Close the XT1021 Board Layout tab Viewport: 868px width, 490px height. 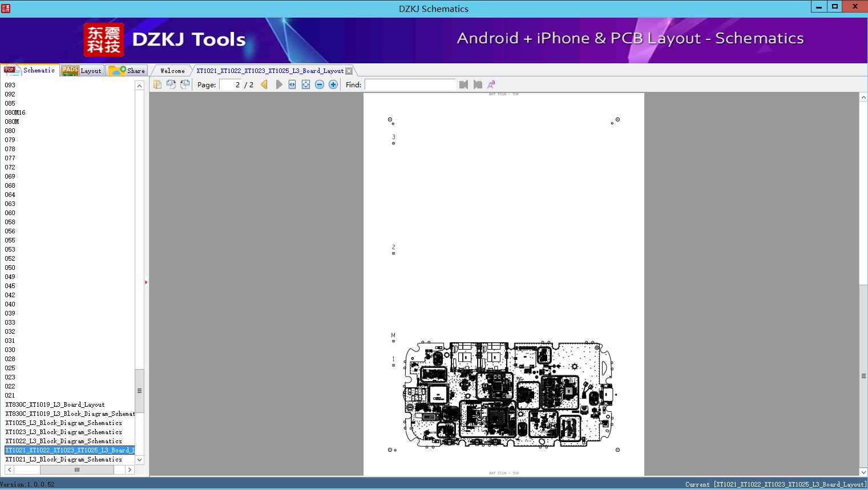click(349, 71)
